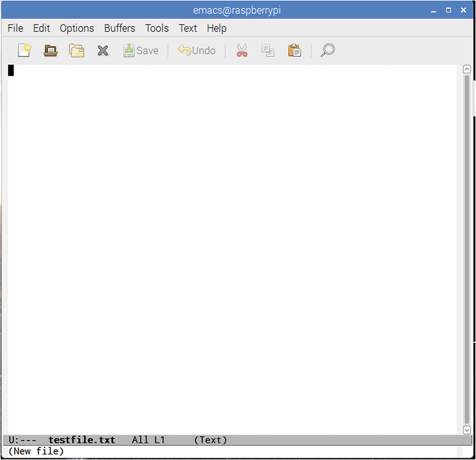Click inside the empty editing area
This screenshot has height=460, width=476.
coord(234,234)
